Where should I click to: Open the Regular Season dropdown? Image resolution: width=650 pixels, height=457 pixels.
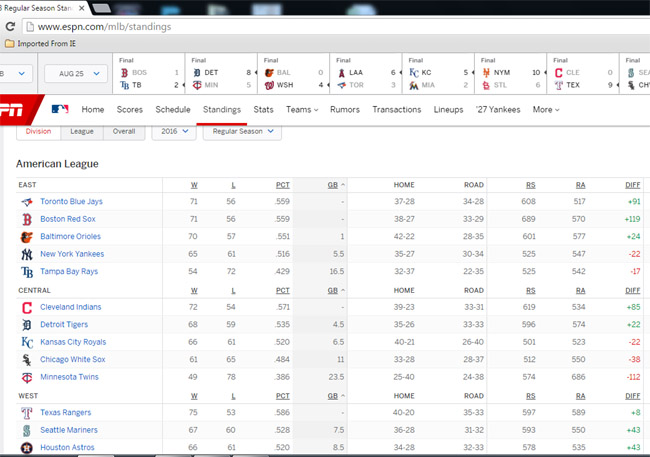pyautogui.click(x=243, y=131)
